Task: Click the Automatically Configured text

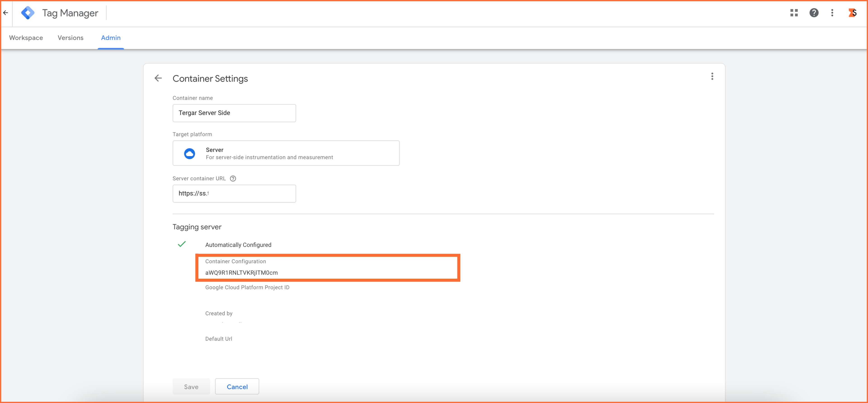Action: click(x=238, y=245)
